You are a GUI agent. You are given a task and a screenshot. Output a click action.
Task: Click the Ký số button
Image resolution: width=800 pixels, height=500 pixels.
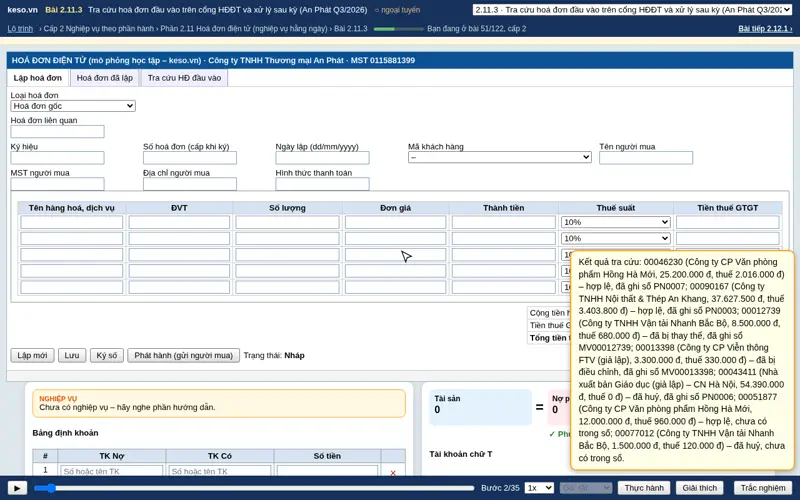point(107,356)
